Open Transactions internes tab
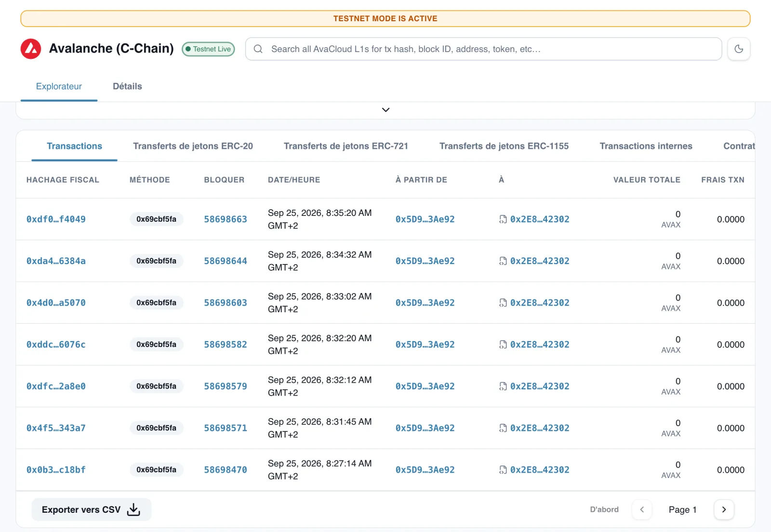The height and width of the screenshot is (532, 771). click(646, 146)
